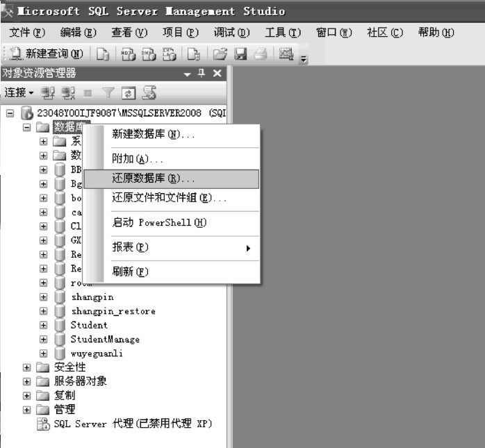Image resolution: width=485 pixels, height=448 pixels.
Task: Click the server database cylinder icon
Action: pyautogui.click(x=27, y=113)
